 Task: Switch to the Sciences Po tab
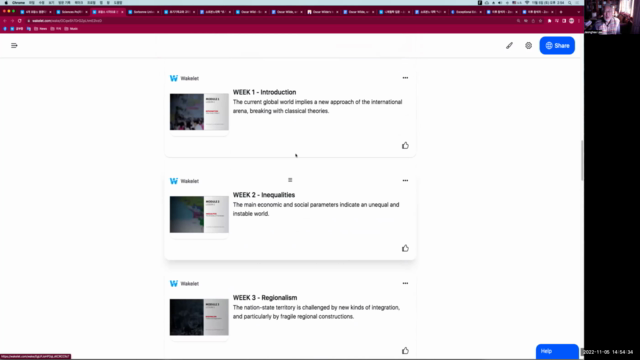(x=71, y=12)
